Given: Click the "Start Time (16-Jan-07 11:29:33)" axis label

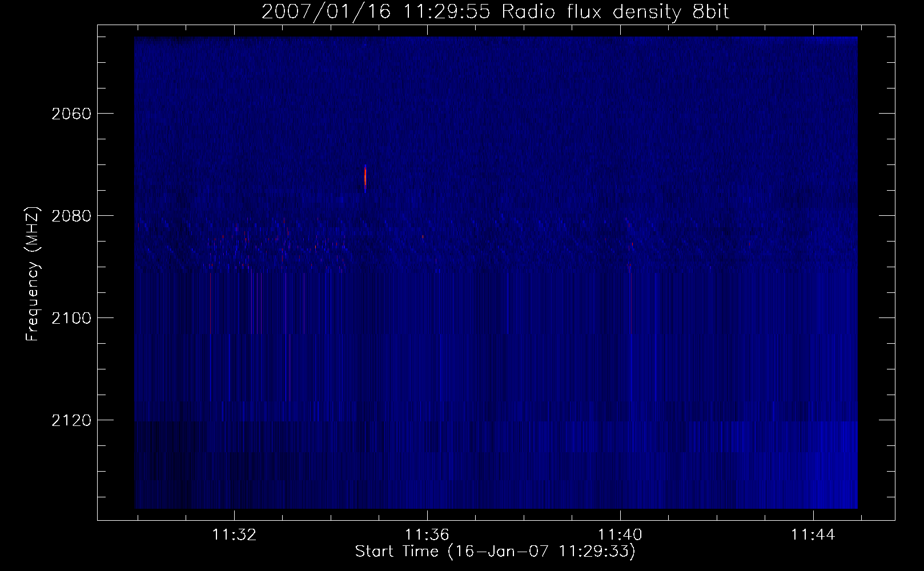Looking at the screenshot, I should click(495, 551).
